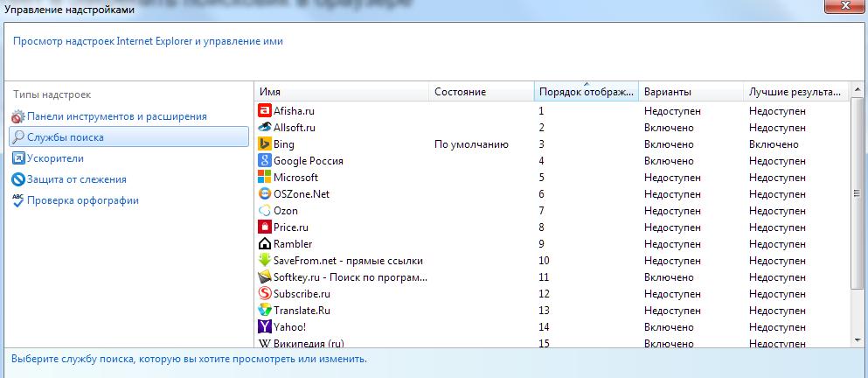Sort list by Варианты column header

pos(691,92)
